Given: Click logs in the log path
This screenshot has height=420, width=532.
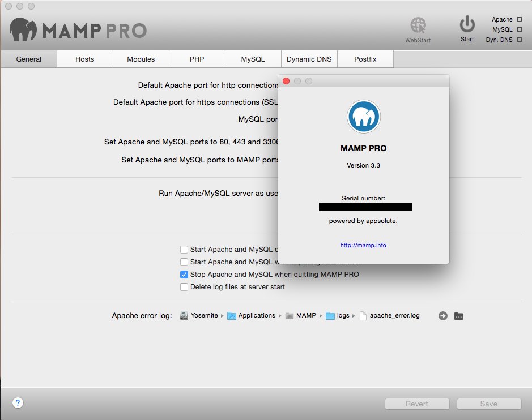Looking at the screenshot, I should [343, 316].
